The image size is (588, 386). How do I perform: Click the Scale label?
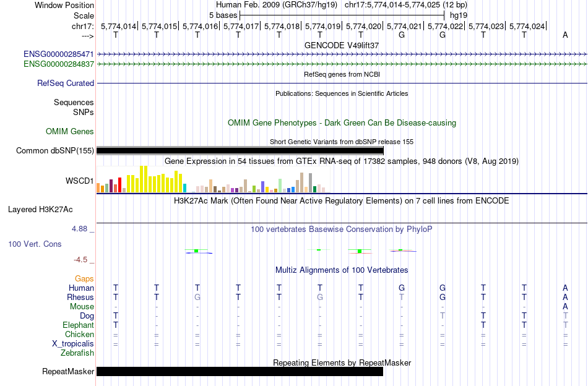click(x=84, y=15)
